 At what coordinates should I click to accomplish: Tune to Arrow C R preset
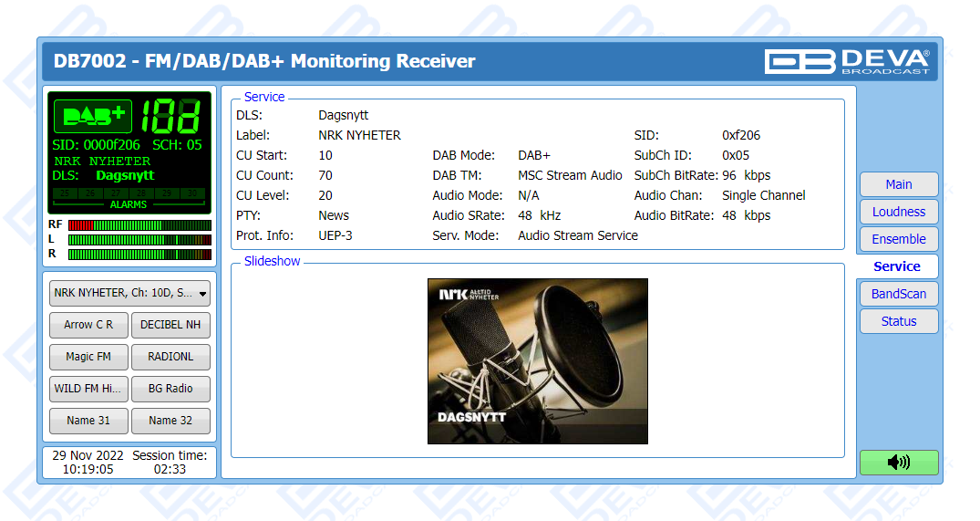coord(88,325)
